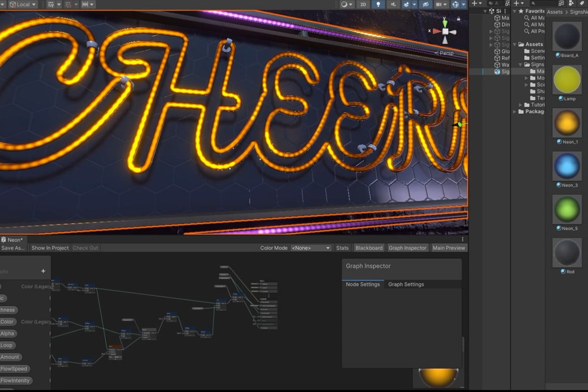Open the Local handle rotation dropdown
Screen dimensions: 588x392
coord(23,5)
